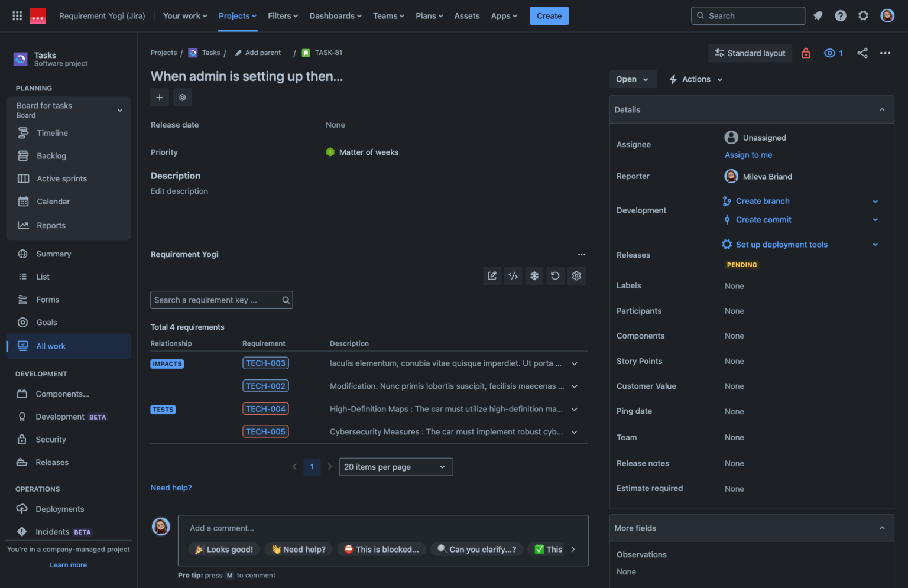Select the edit links pencil icon in Requirement Yogi

click(x=492, y=275)
